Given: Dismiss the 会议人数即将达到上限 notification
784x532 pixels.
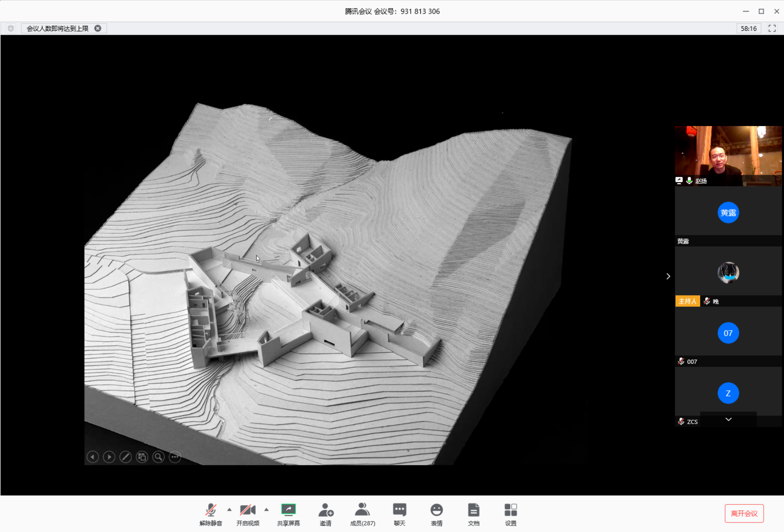Looking at the screenshot, I should coord(98,28).
